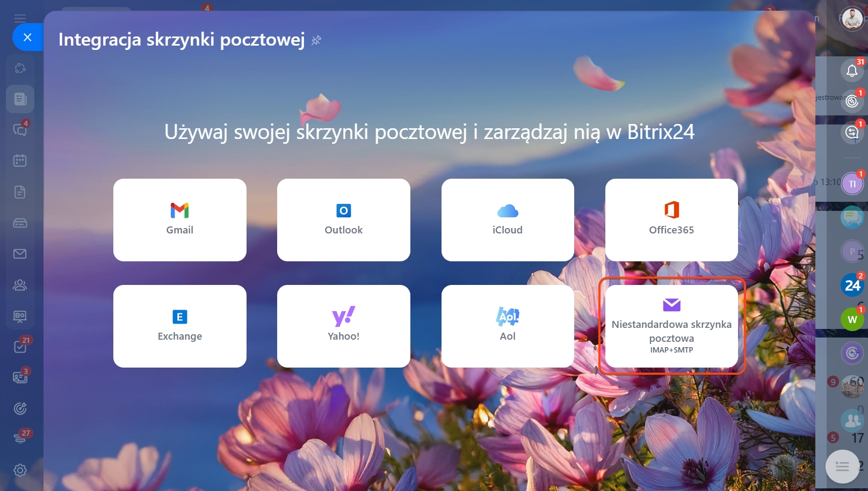868x491 pixels.
Task: Open the feed news icon in sidebar
Action: pyautogui.click(x=20, y=99)
